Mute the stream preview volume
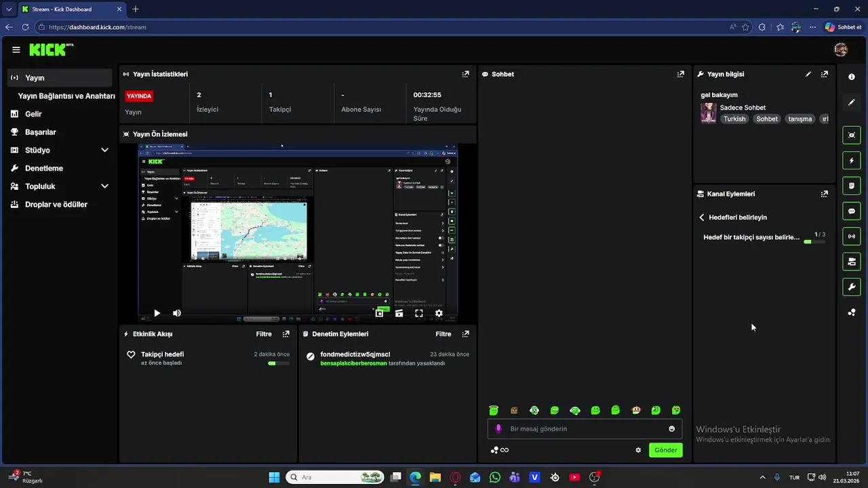This screenshot has width=868, height=488. (176, 313)
